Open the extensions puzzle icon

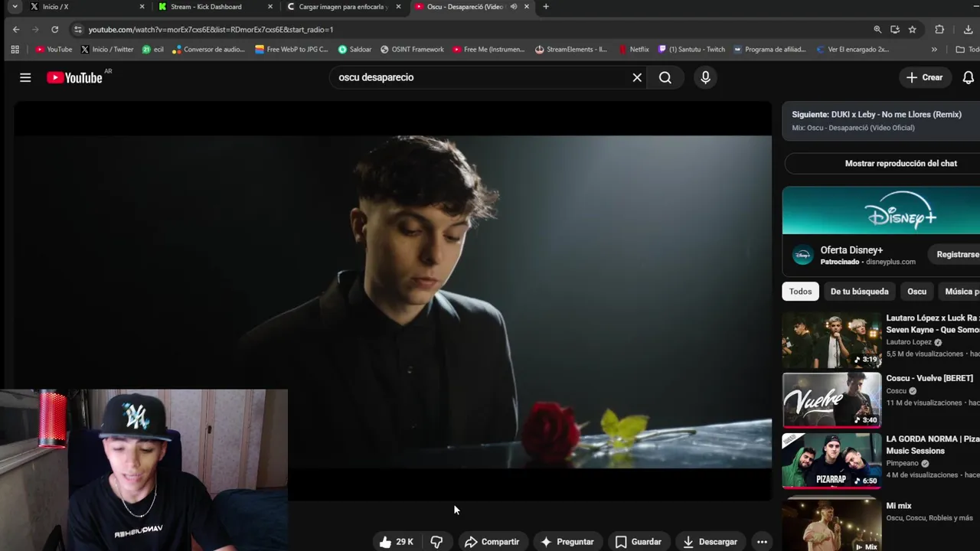939,29
